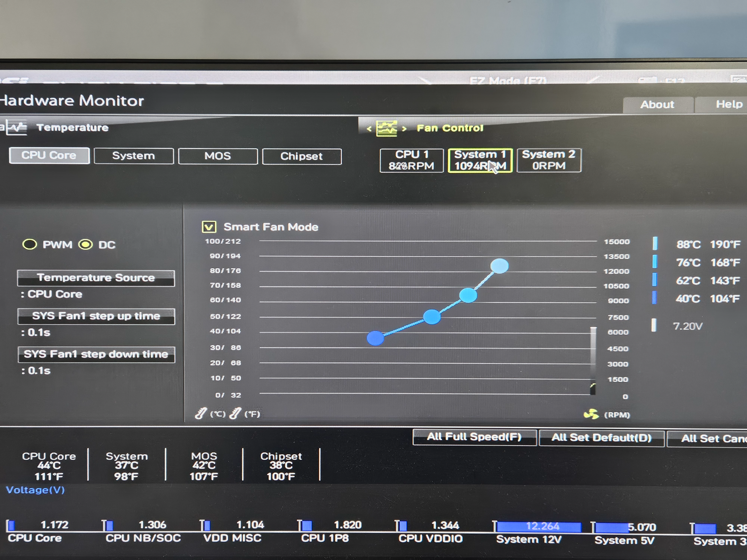Select the MOS temperature tab
747x560 pixels.
tap(218, 156)
